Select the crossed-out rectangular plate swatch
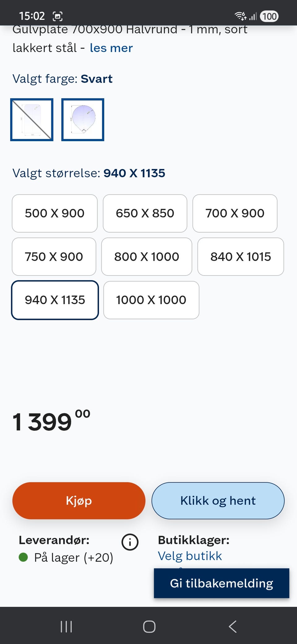Viewport: 297px width, 644px height. pos(32,120)
